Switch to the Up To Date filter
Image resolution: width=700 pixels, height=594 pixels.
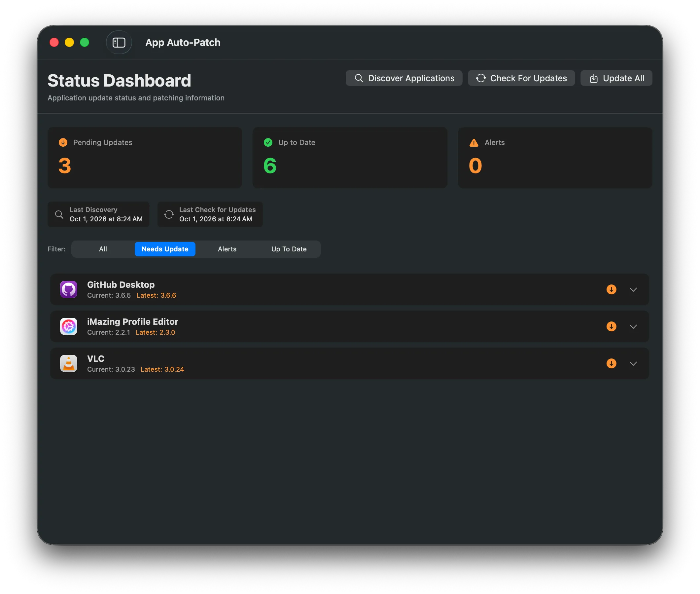289,249
